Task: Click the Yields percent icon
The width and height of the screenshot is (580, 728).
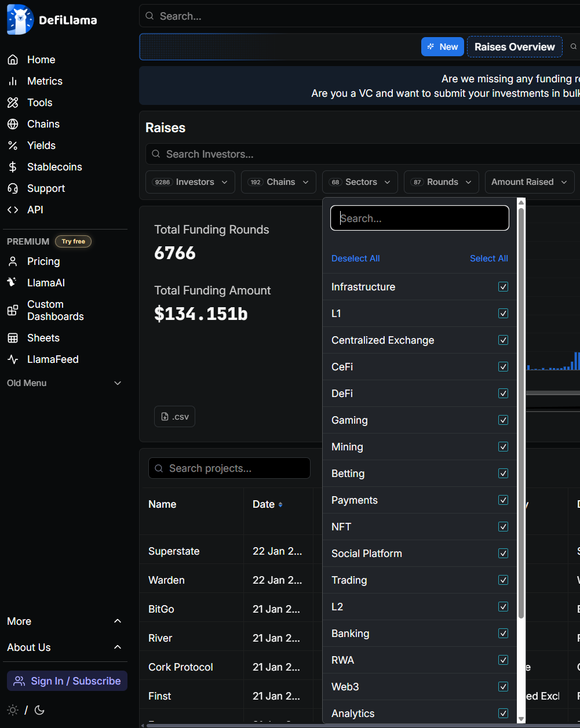Action: [x=13, y=145]
